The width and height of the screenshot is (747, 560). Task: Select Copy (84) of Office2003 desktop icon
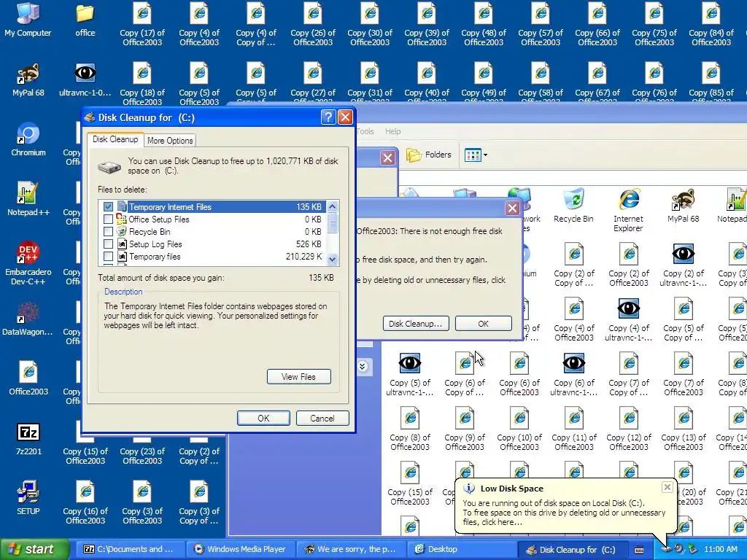(x=711, y=25)
